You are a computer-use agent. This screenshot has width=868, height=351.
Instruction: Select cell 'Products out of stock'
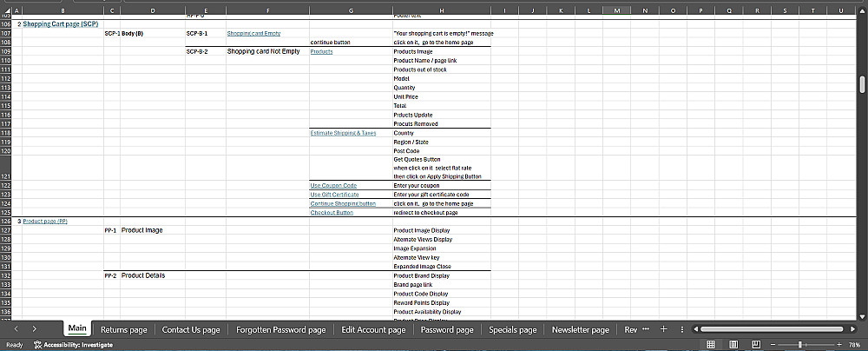(x=441, y=70)
